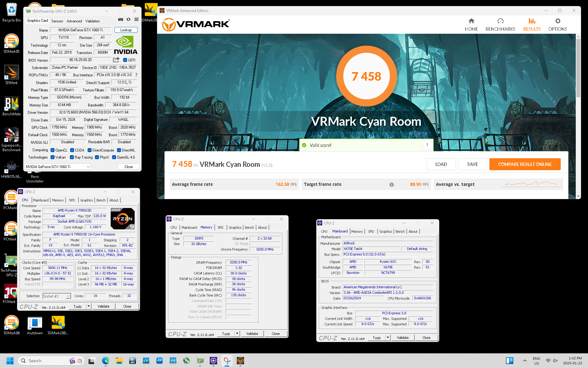
Task: Toggle the CUDA checkbox
Action: point(72,150)
